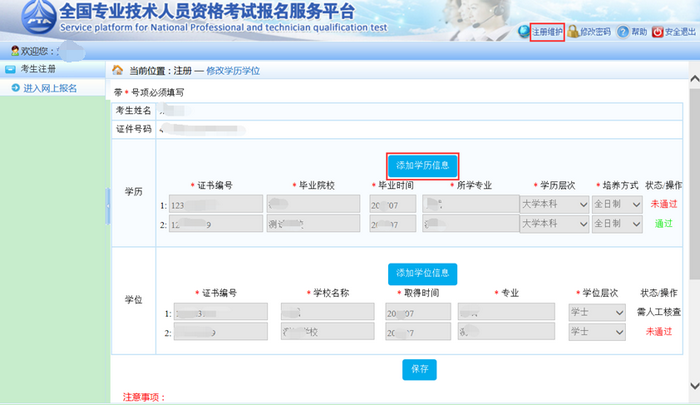Click the blue arrow icon beside 进入网上报名

(15, 88)
